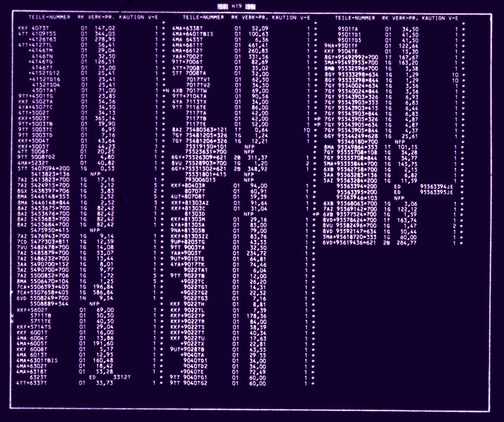Click part 8AZ 75480563*121
Screen dimensions: 504x422
(199, 130)
